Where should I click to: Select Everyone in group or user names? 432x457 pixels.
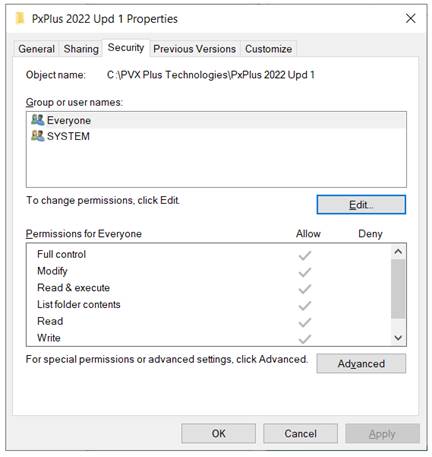(x=216, y=120)
